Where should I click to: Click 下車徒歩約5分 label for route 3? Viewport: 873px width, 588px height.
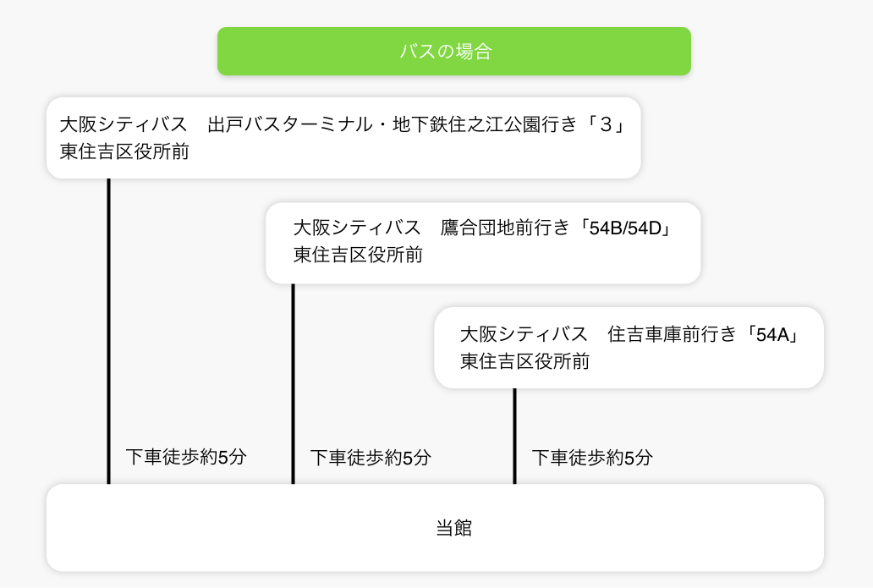(186, 457)
